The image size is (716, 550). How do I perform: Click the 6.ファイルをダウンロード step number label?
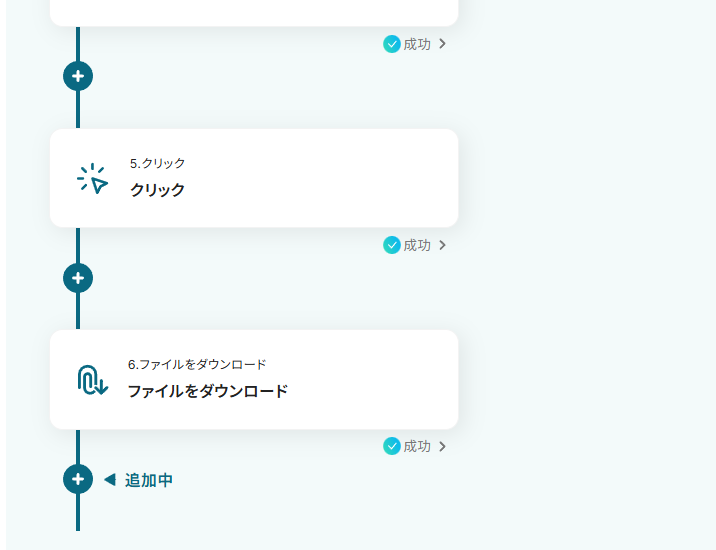pos(197,364)
